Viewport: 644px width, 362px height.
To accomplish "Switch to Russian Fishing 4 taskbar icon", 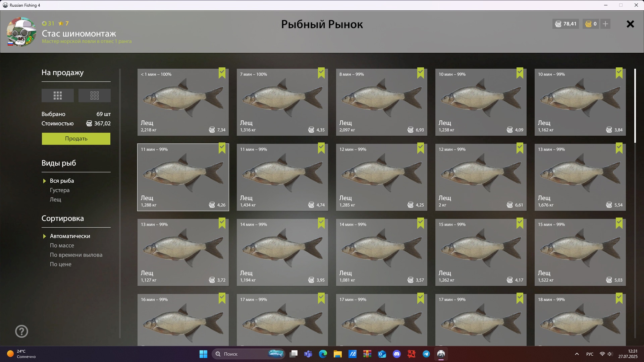I will pyautogui.click(x=441, y=354).
